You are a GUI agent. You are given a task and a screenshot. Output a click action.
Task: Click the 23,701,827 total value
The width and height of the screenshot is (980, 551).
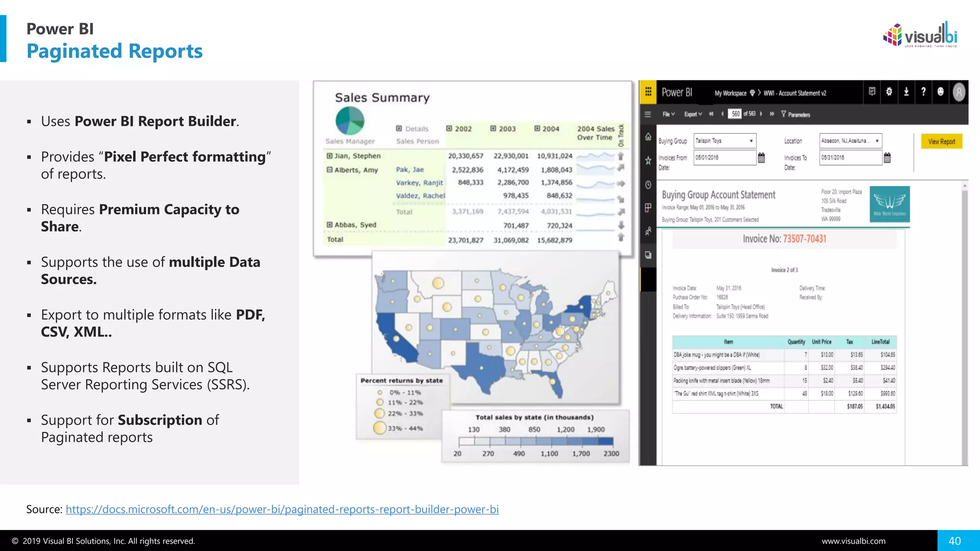coord(466,240)
